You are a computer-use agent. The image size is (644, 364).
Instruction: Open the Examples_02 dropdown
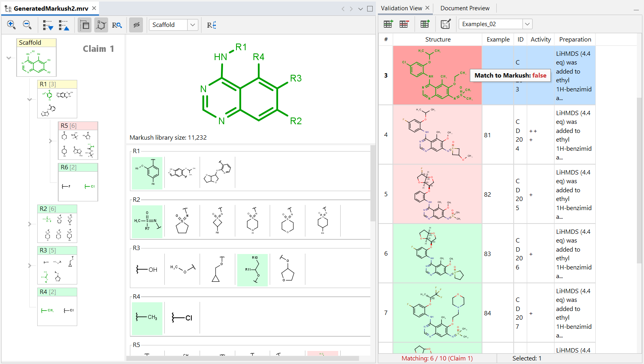click(527, 24)
